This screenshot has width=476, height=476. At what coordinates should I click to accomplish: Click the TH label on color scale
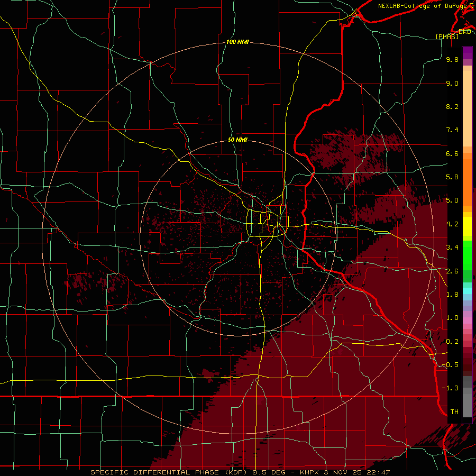pos(454,412)
